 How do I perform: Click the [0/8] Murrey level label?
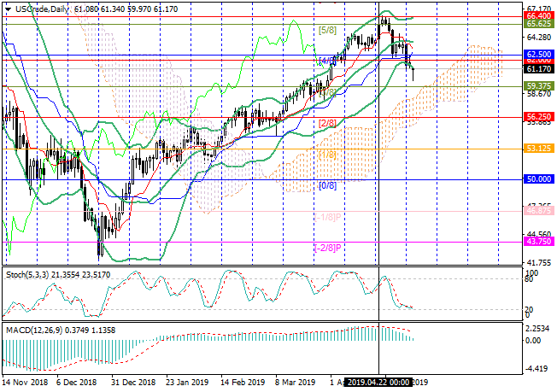(x=327, y=186)
